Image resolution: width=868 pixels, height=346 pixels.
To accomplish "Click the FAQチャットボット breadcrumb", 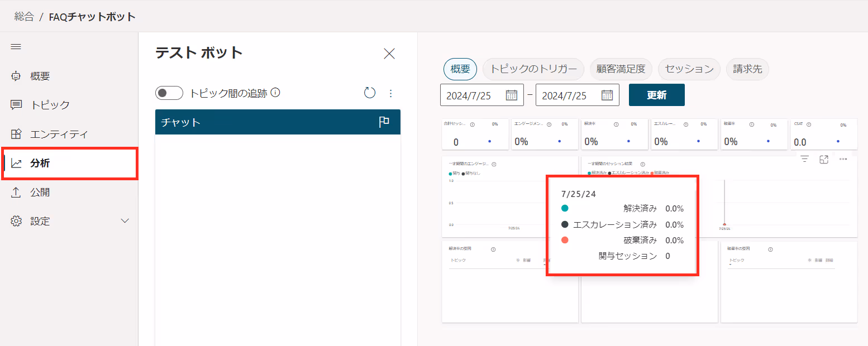I will [x=92, y=17].
